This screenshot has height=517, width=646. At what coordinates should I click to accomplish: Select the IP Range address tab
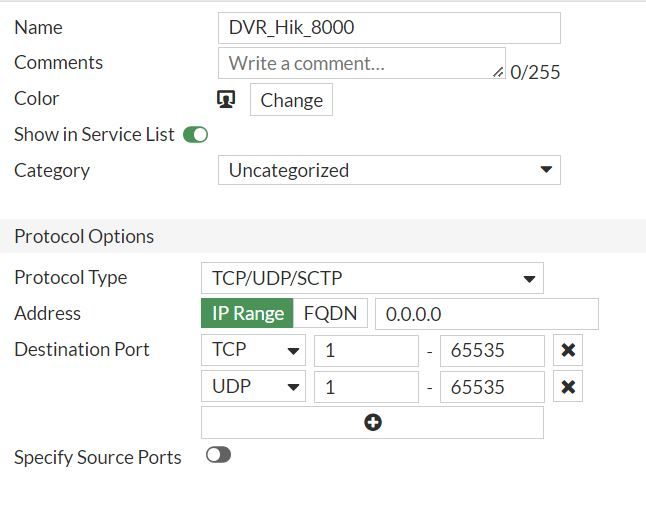click(x=248, y=313)
